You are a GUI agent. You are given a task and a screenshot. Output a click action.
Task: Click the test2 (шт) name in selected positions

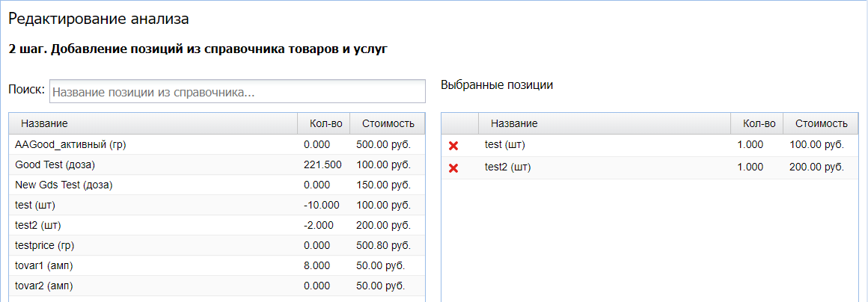507,167
